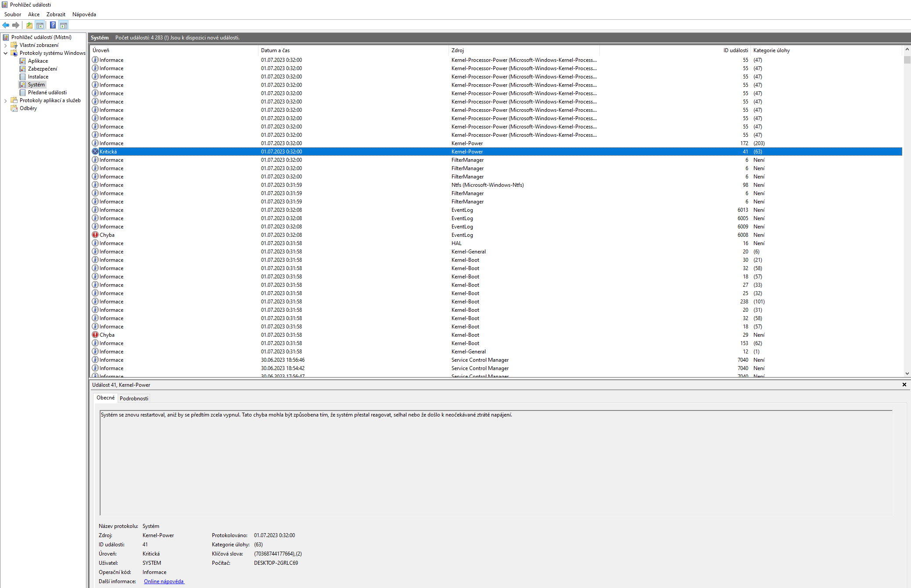Image resolution: width=911 pixels, height=588 pixels.
Task: Select the Zabezpečení log
Action: pos(42,69)
